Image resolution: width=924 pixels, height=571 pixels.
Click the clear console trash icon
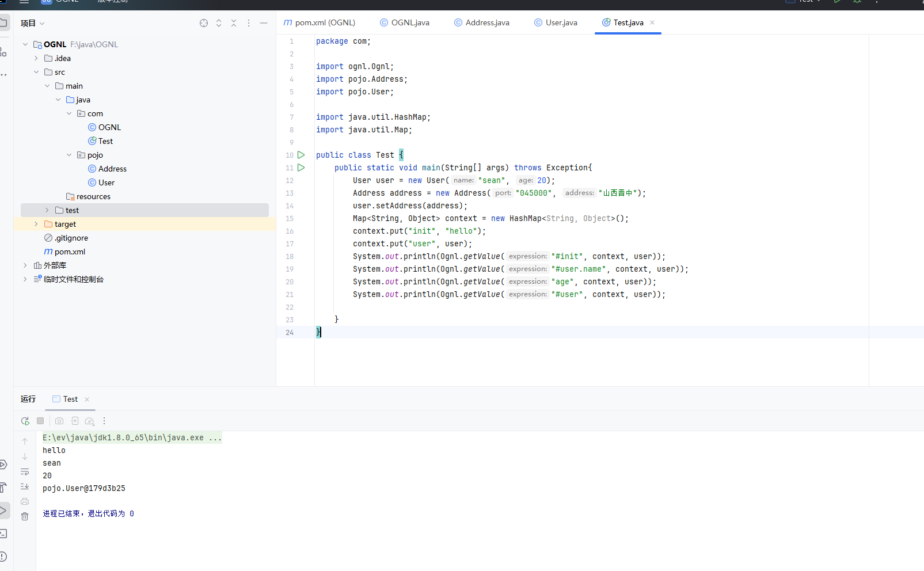[25, 516]
